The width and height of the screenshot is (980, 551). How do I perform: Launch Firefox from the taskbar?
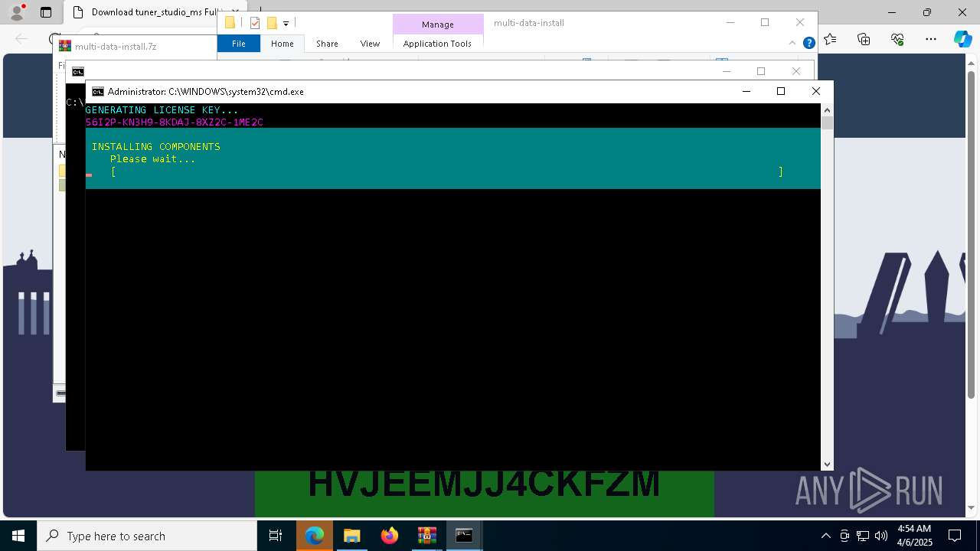coord(390,536)
